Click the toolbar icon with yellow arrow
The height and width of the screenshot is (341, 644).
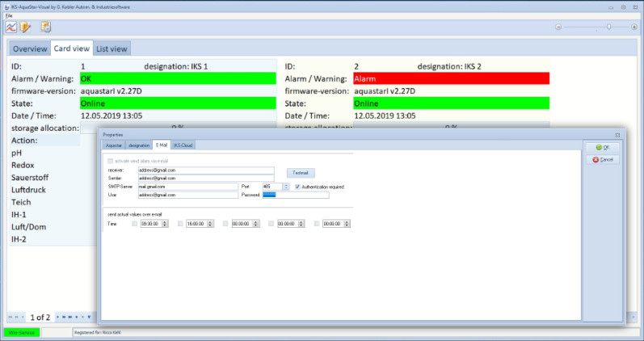coord(26,27)
